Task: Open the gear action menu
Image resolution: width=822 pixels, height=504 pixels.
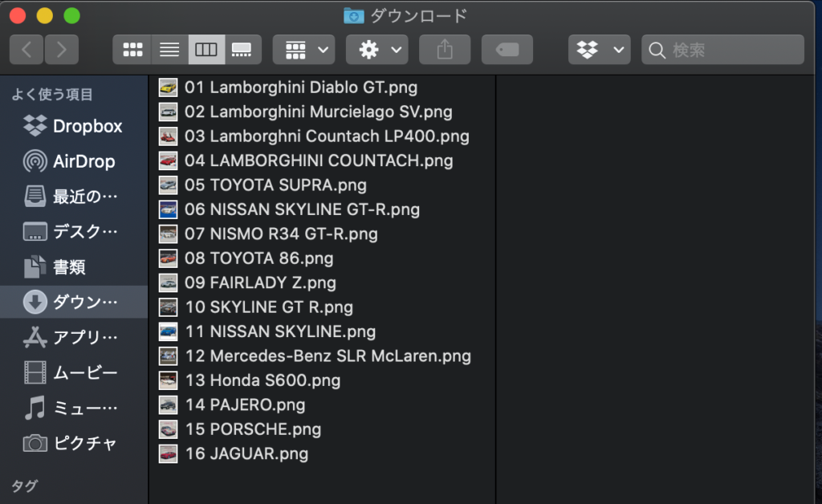Action: point(376,50)
